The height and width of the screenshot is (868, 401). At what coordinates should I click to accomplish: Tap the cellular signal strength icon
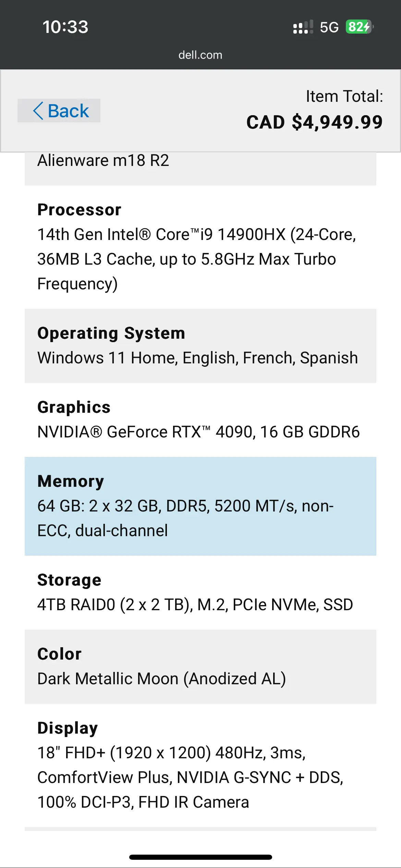[x=303, y=27]
